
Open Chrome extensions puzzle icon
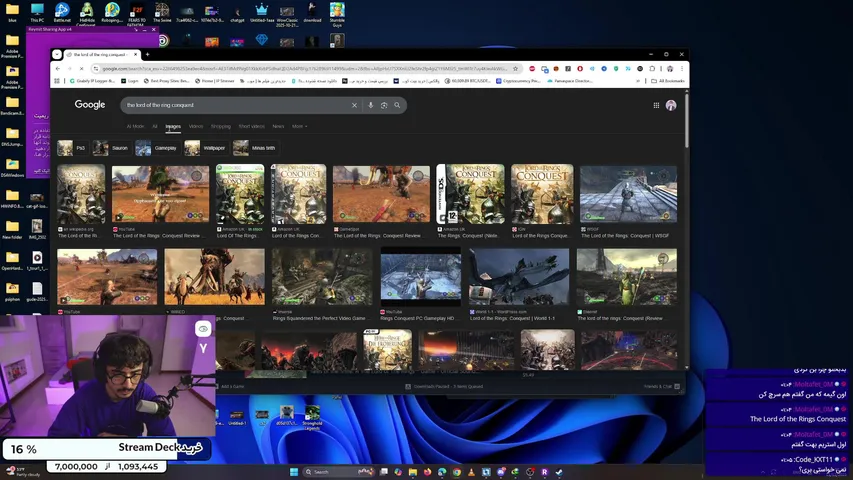[652, 69]
